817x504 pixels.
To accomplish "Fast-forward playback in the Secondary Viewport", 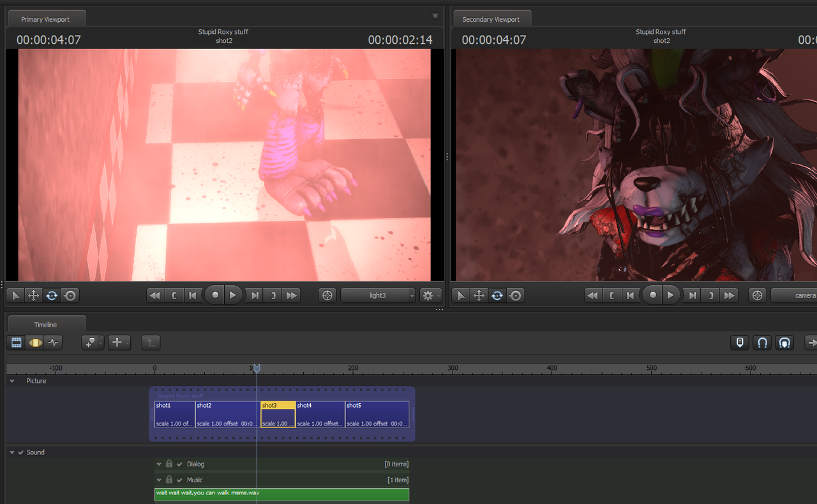I will [730, 295].
